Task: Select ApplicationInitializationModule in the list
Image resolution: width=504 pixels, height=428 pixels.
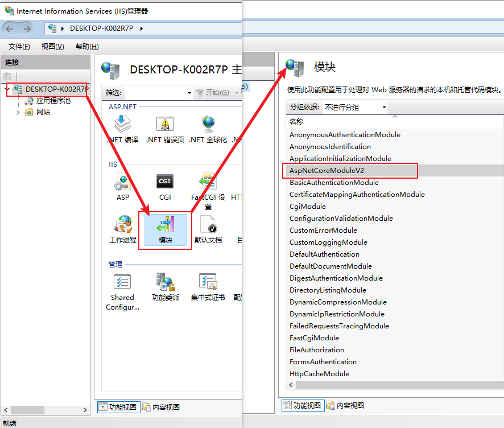Action: point(340,159)
